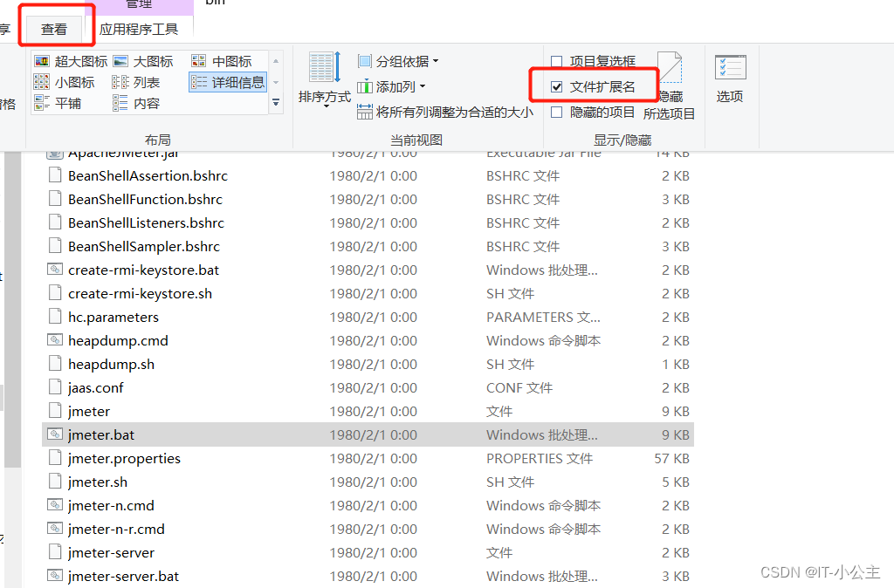Click the BeanShellAssertion.bshrc file icon
The width and height of the screenshot is (894, 588).
click(x=55, y=175)
